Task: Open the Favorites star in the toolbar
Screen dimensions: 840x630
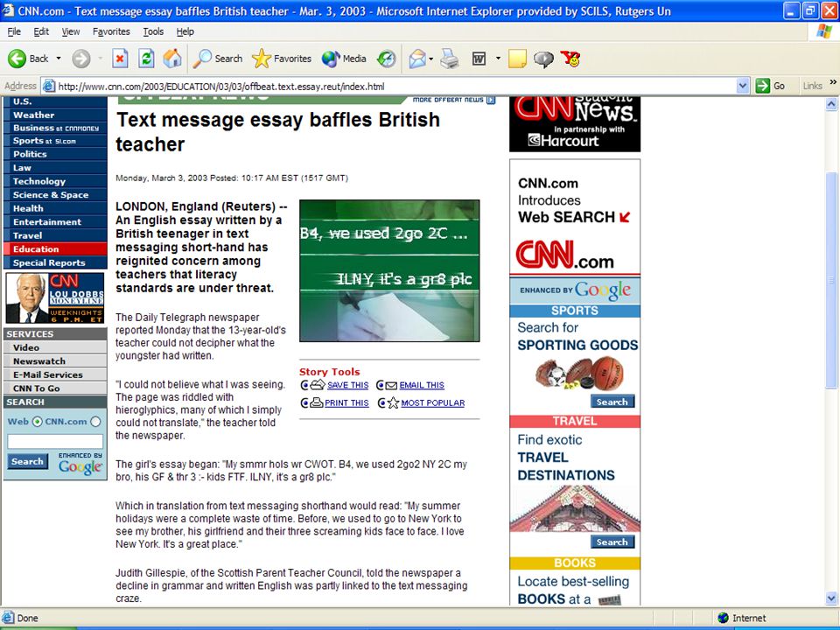Action: pyautogui.click(x=281, y=59)
